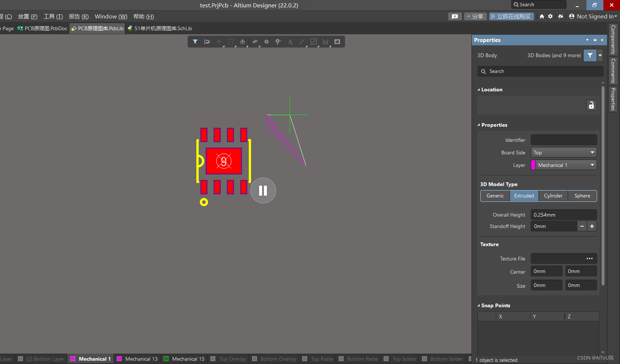Increase Standoff Height with plus button

(x=592, y=226)
